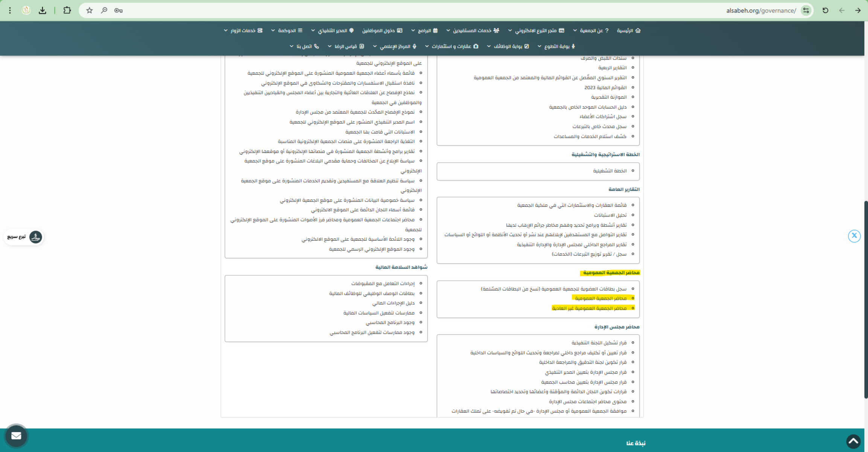Click the floating X (Twitter) social icon

pyautogui.click(x=854, y=236)
